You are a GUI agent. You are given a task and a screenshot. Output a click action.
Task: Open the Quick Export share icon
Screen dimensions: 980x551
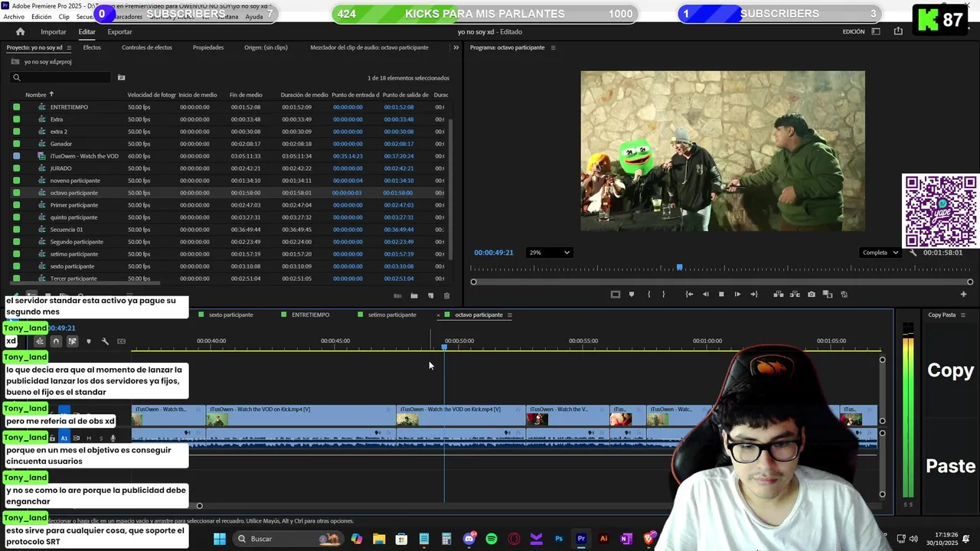point(898,31)
